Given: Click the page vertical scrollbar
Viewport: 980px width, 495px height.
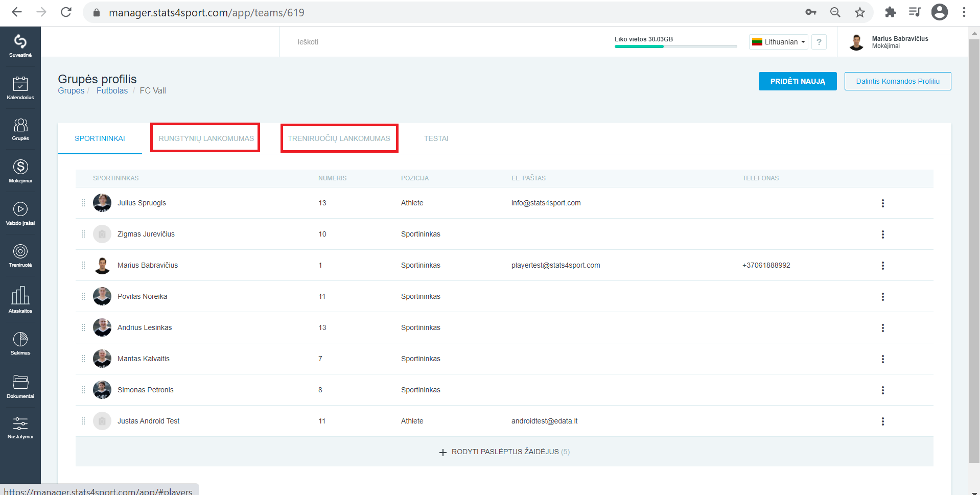Looking at the screenshot, I should (974, 250).
